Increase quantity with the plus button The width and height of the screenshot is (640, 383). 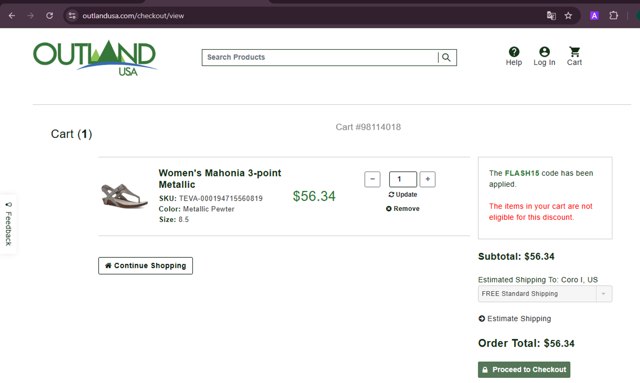[427, 179]
